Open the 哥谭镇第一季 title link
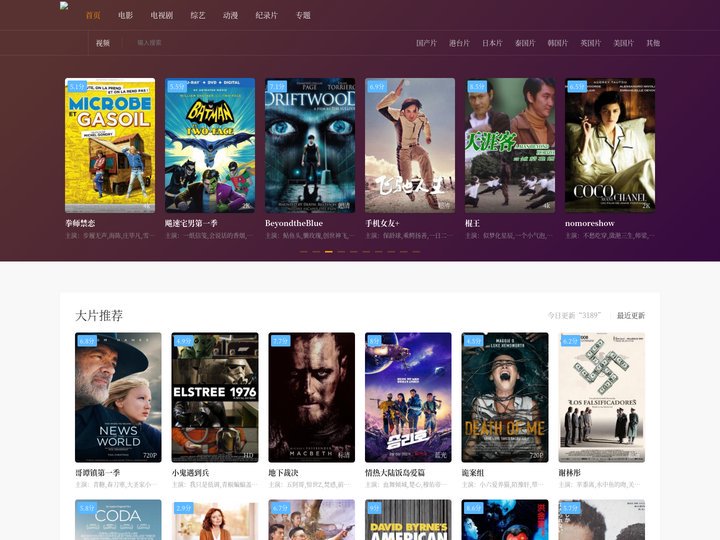The width and height of the screenshot is (720, 540). pyautogui.click(x=97, y=472)
